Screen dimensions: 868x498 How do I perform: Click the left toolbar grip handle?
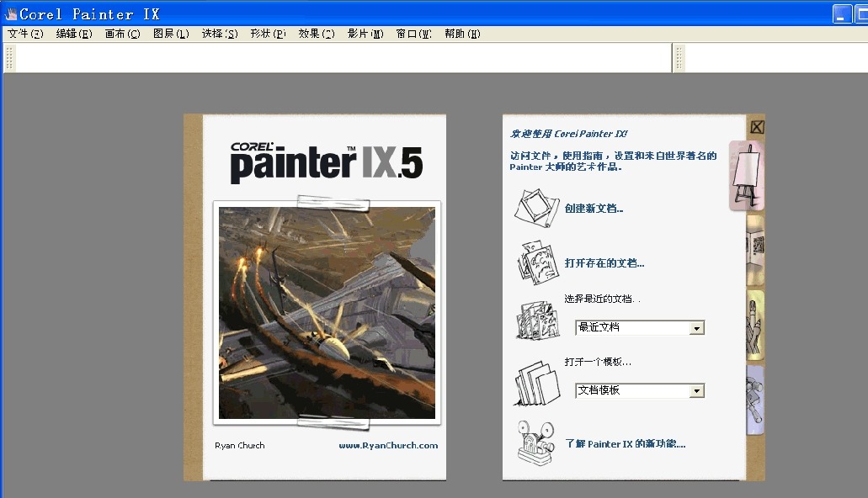tap(9, 58)
